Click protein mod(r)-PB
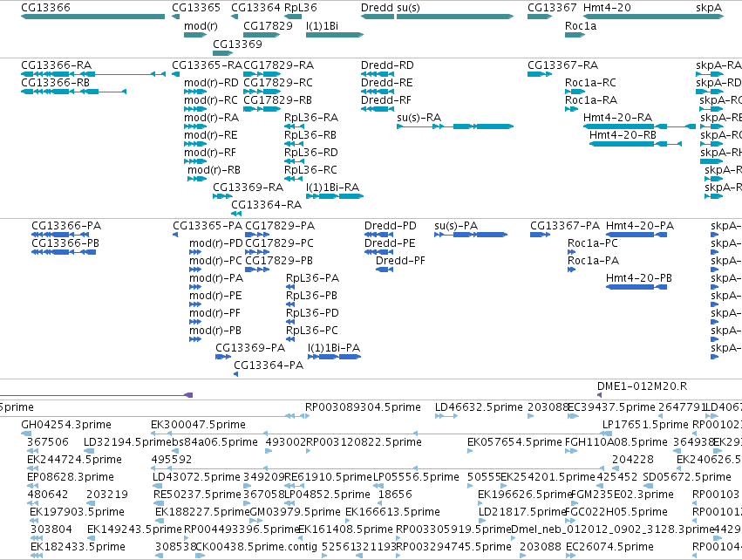 195,339
